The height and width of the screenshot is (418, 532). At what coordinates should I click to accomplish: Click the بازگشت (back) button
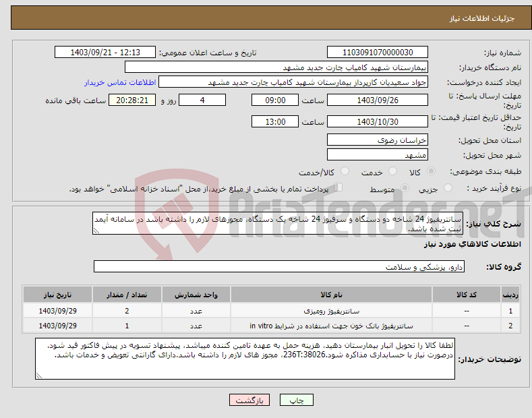(249, 400)
